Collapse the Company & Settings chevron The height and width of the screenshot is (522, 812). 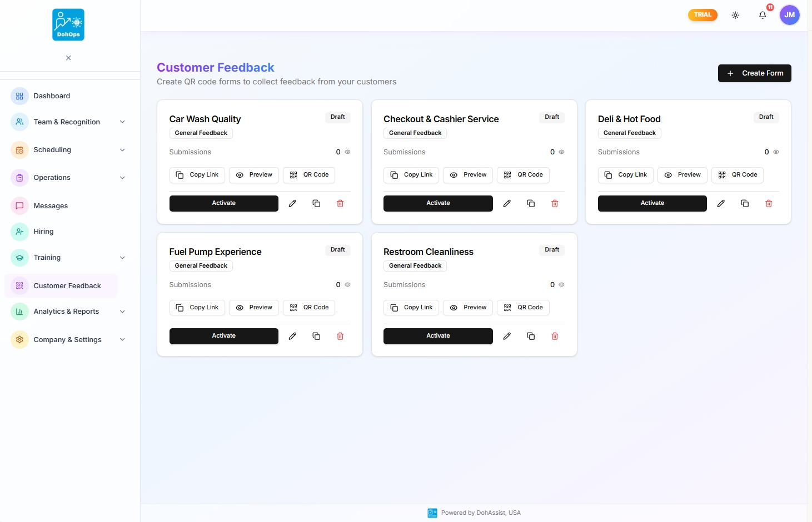[122, 339]
